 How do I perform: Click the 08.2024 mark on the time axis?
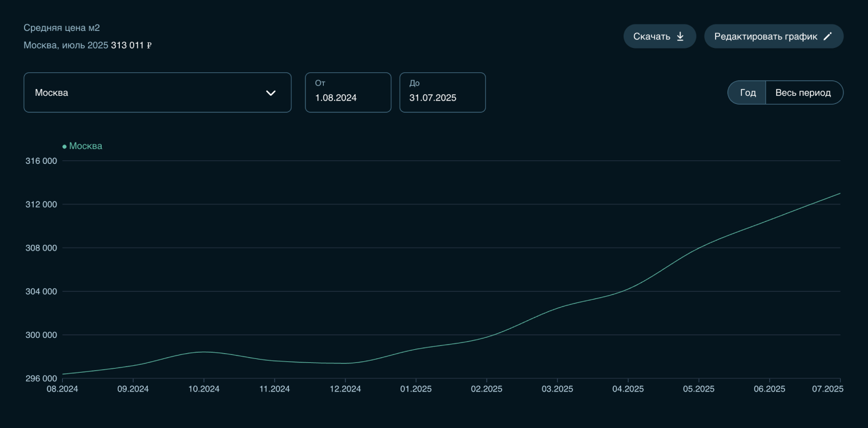[x=62, y=389]
